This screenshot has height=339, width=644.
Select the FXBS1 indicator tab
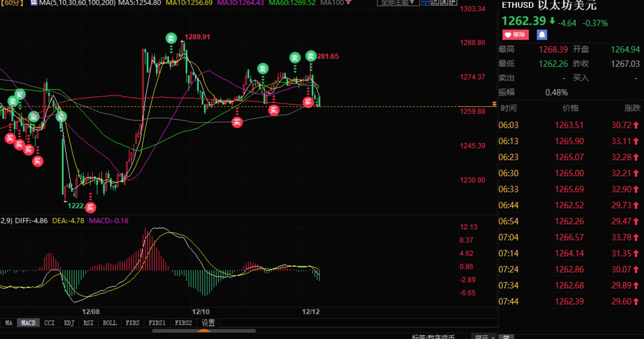157,323
